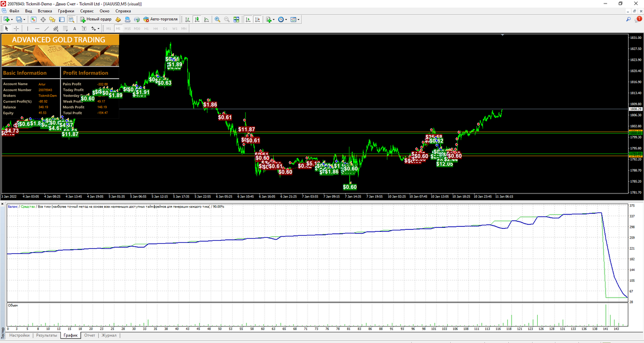Toggle chart auto scroll icon

pos(248,19)
